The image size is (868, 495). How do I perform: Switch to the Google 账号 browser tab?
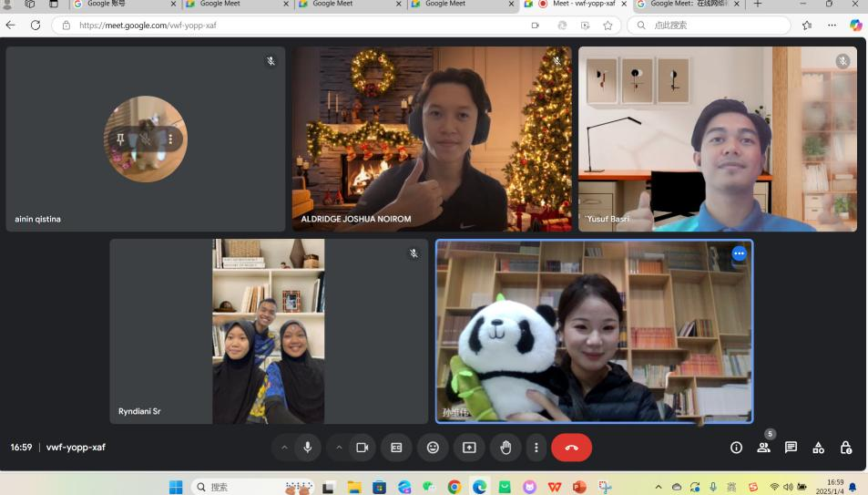114,5
